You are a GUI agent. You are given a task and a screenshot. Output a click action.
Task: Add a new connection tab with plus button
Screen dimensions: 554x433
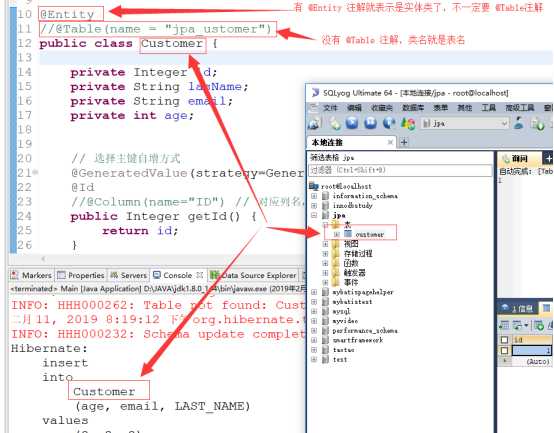click(404, 142)
